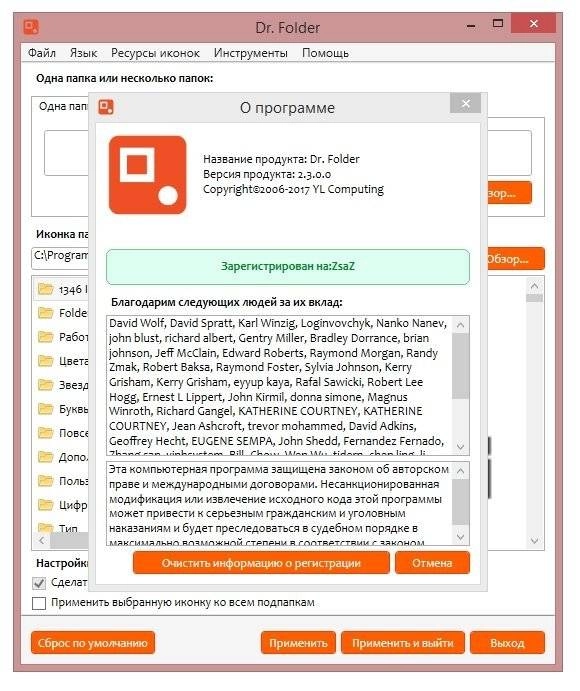Viewport: 580px width, 691px height.
Task: Click Очистить информацию о регистрации button
Action: click(261, 563)
